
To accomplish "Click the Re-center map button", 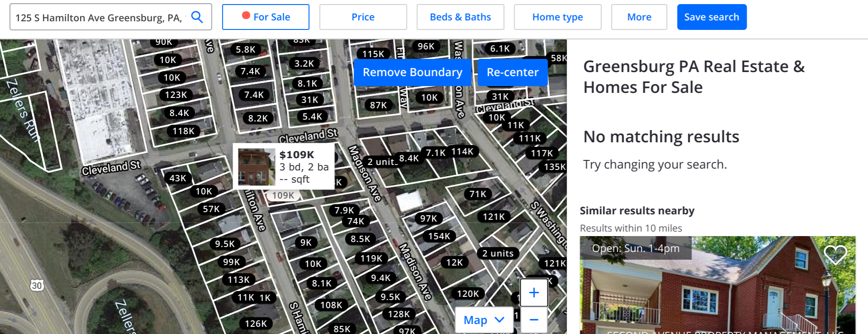I will [513, 73].
